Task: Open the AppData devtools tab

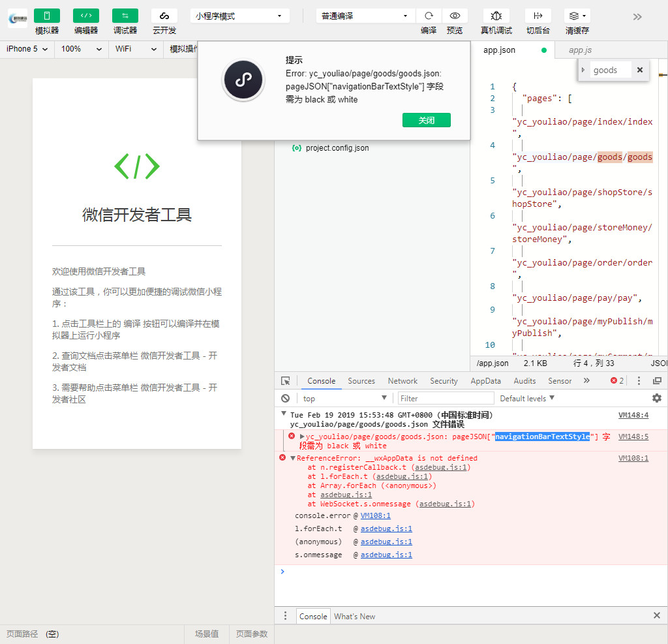Action: coord(485,381)
